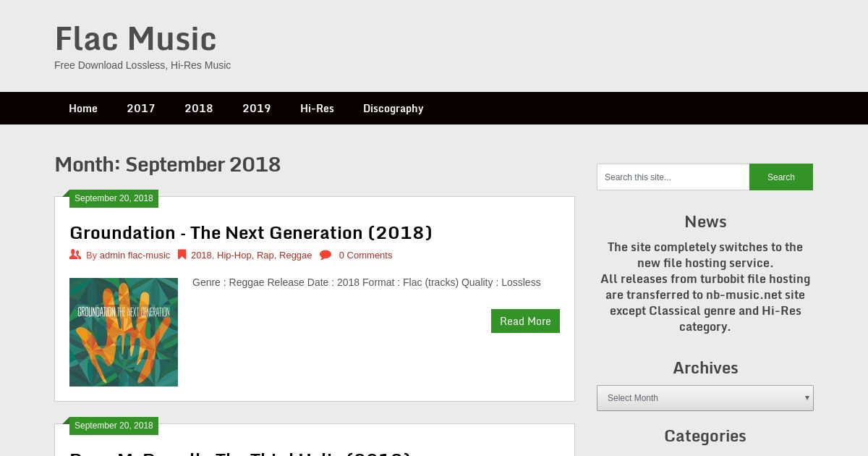Open the Discography menu item
The width and height of the screenshot is (868, 456).
393,109
